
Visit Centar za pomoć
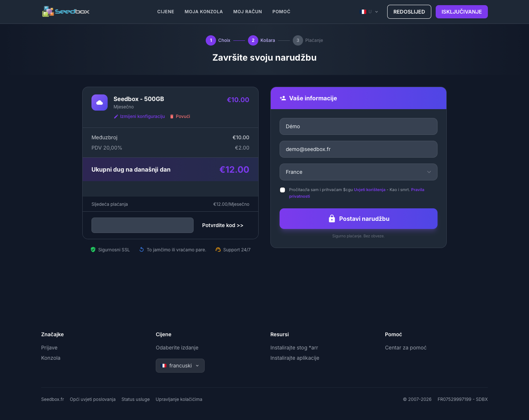click(x=406, y=348)
